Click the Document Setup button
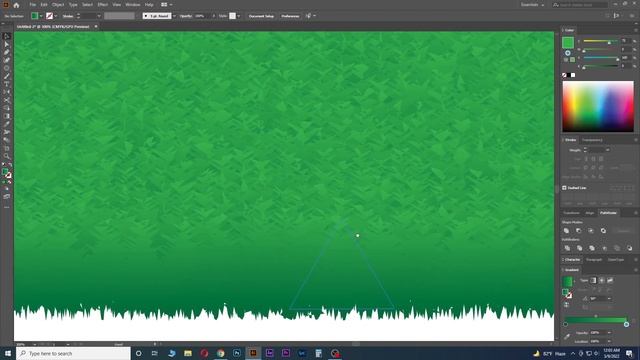This screenshot has width=640, height=360. click(x=261, y=16)
